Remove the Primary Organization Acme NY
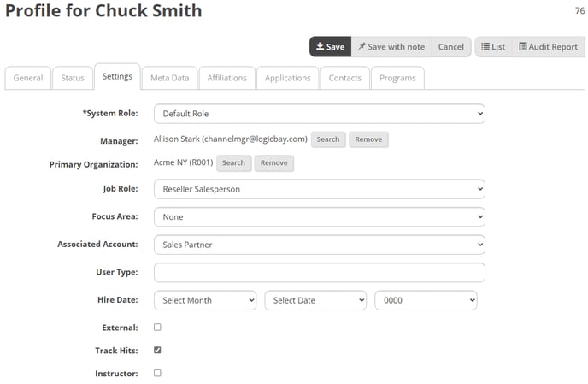This screenshot has width=588, height=384. pyautogui.click(x=274, y=163)
